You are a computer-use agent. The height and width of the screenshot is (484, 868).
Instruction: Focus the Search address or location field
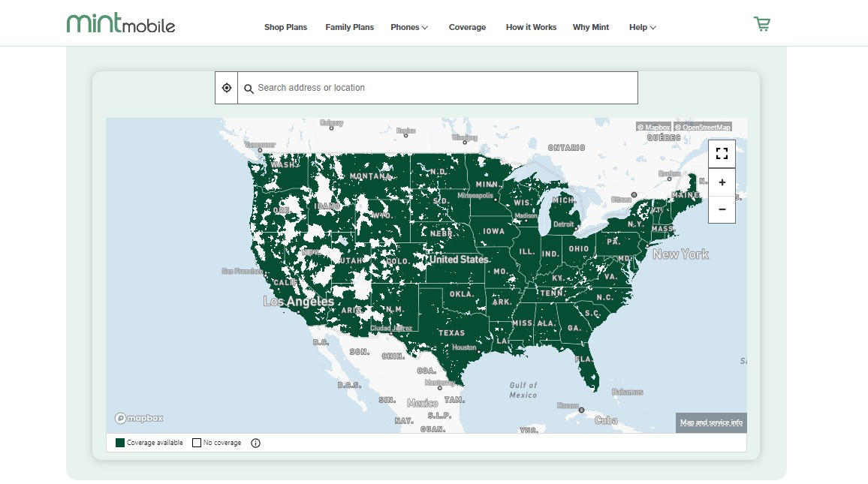tap(443, 88)
